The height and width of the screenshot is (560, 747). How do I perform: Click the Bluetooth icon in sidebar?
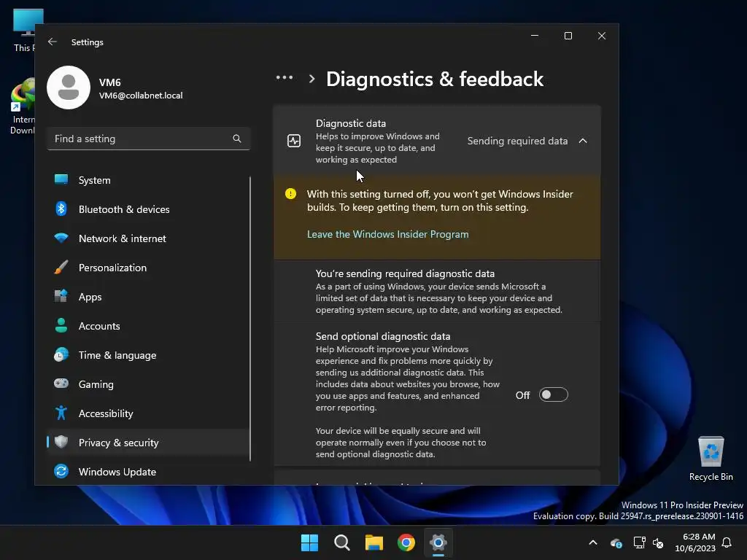click(x=61, y=209)
